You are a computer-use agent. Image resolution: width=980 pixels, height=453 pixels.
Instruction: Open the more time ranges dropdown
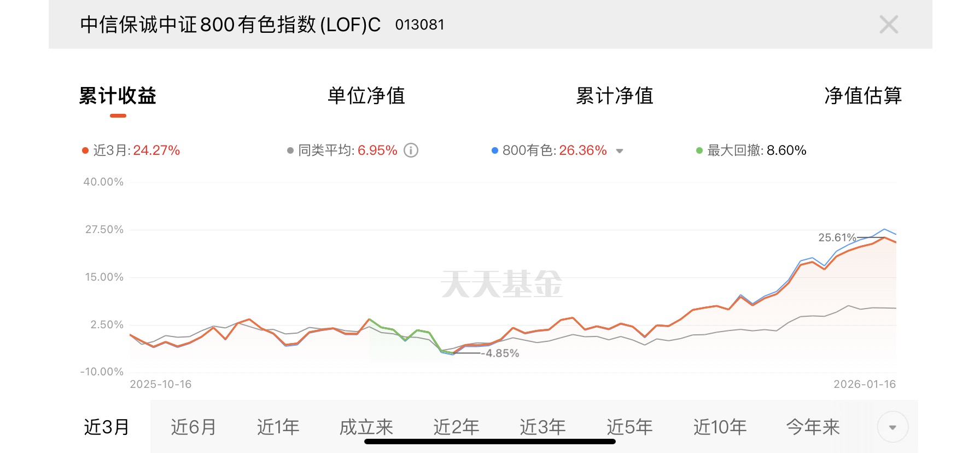tap(892, 427)
